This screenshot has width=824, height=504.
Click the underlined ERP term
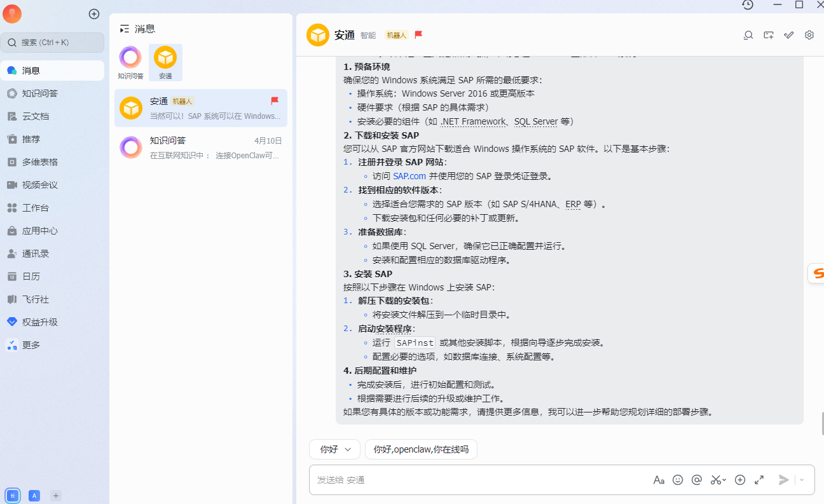[x=573, y=204]
